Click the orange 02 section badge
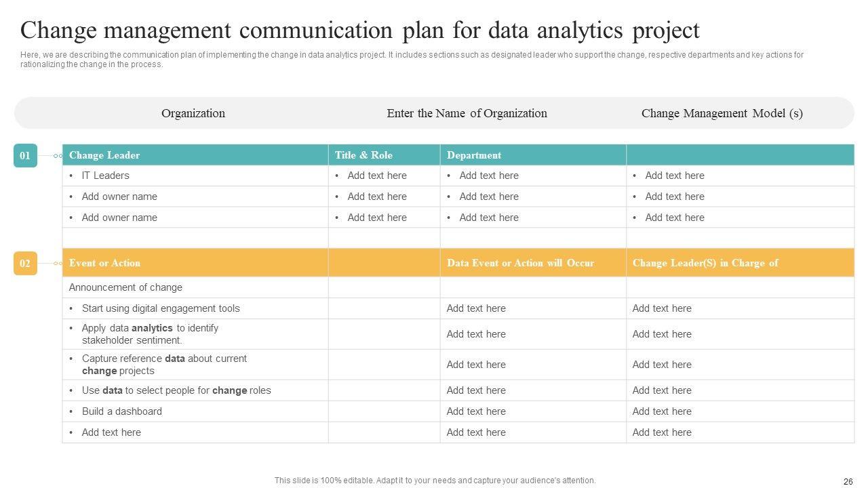This screenshot has width=868, height=488. coord(25,263)
